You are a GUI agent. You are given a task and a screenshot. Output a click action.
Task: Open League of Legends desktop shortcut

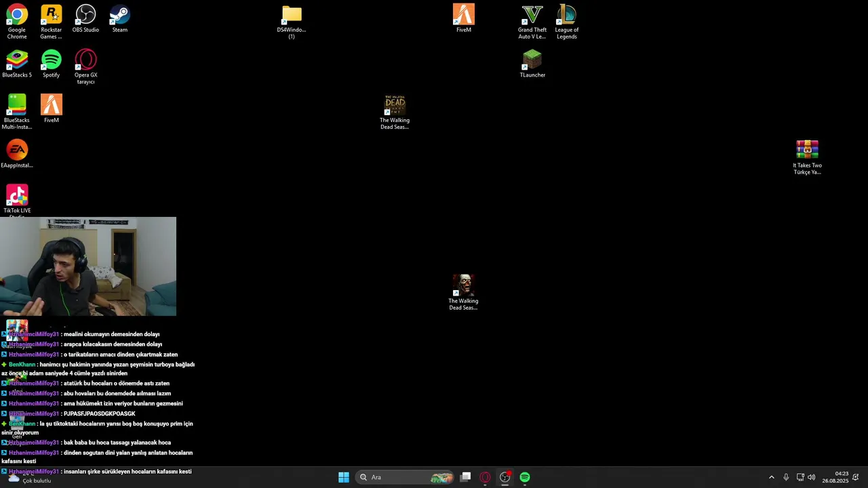(x=566, y=22)
